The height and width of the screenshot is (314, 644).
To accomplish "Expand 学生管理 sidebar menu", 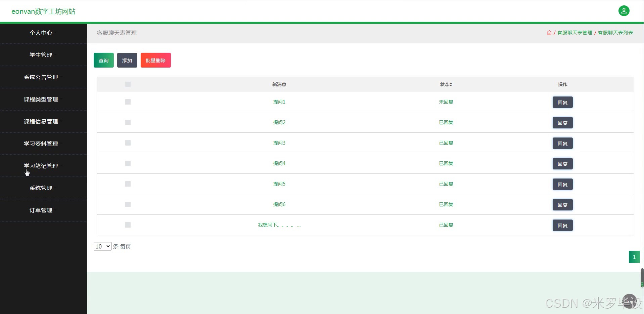I will click(43, 55).
